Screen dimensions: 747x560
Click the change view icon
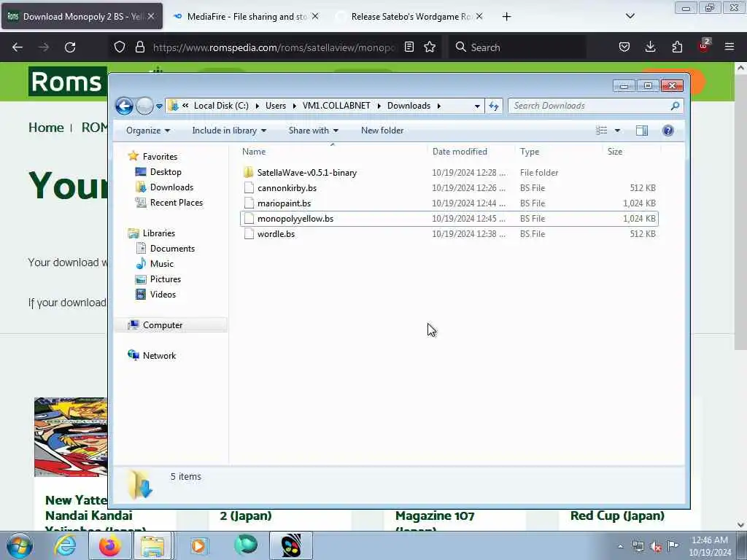(602, 131)
